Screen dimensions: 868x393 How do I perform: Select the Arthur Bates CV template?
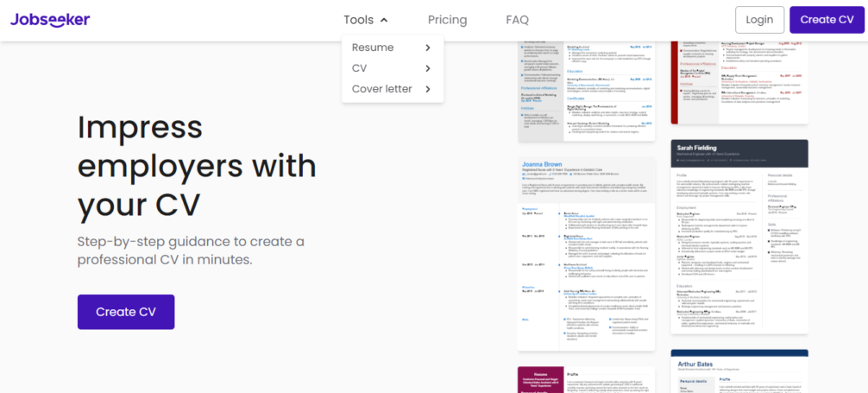tap(739, 371)
